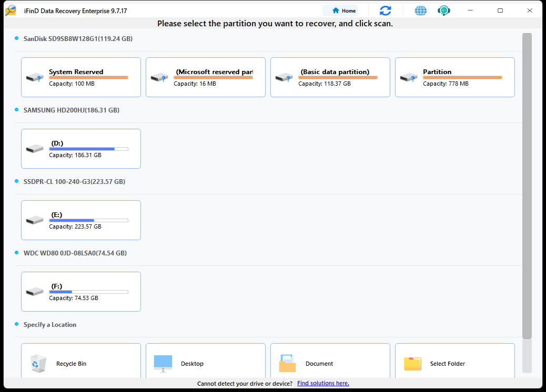Click the Select Folder label

pos(448,364)
